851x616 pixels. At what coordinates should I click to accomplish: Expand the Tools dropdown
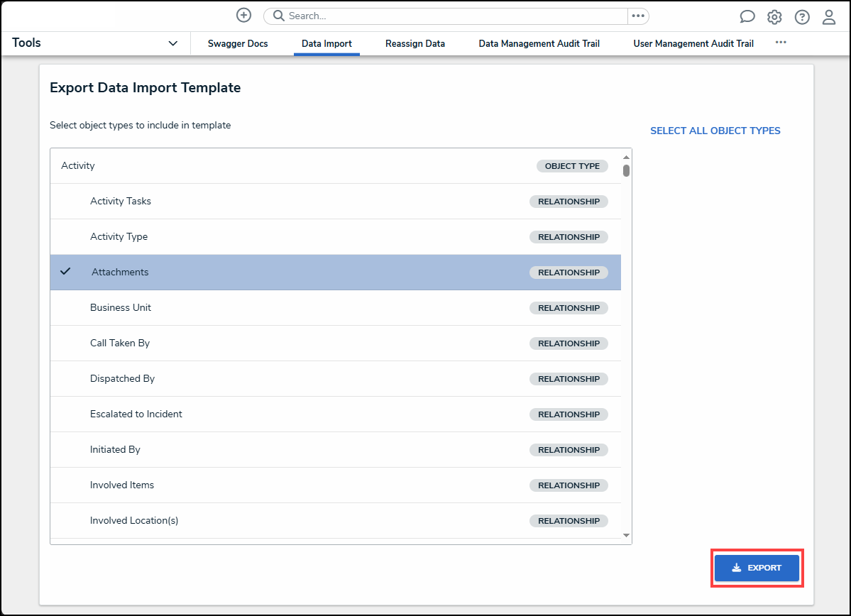tap(172, 43)
